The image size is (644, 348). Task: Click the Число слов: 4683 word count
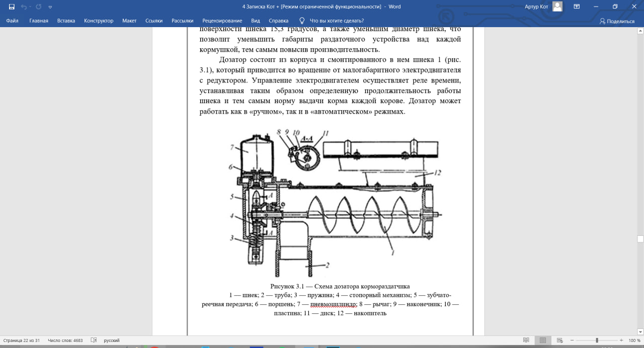click(x=65, y=340)
